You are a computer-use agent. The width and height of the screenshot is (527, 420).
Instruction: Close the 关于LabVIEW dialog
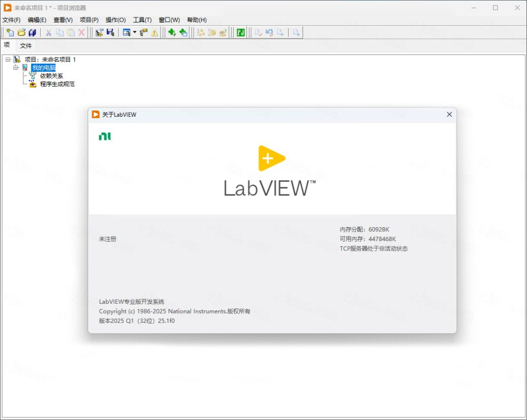pos(449,114)
